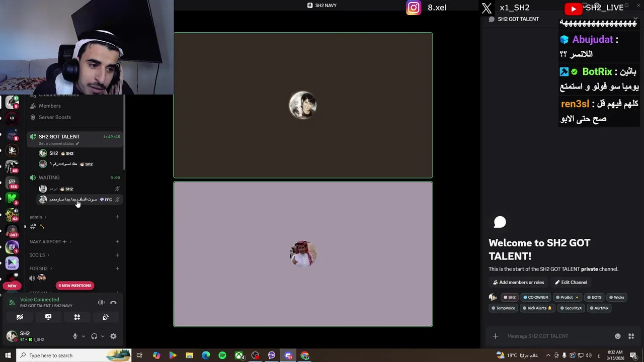644x362 pixels.
Task: Show hidden system tray icons
Action: [x=548, y=355]
